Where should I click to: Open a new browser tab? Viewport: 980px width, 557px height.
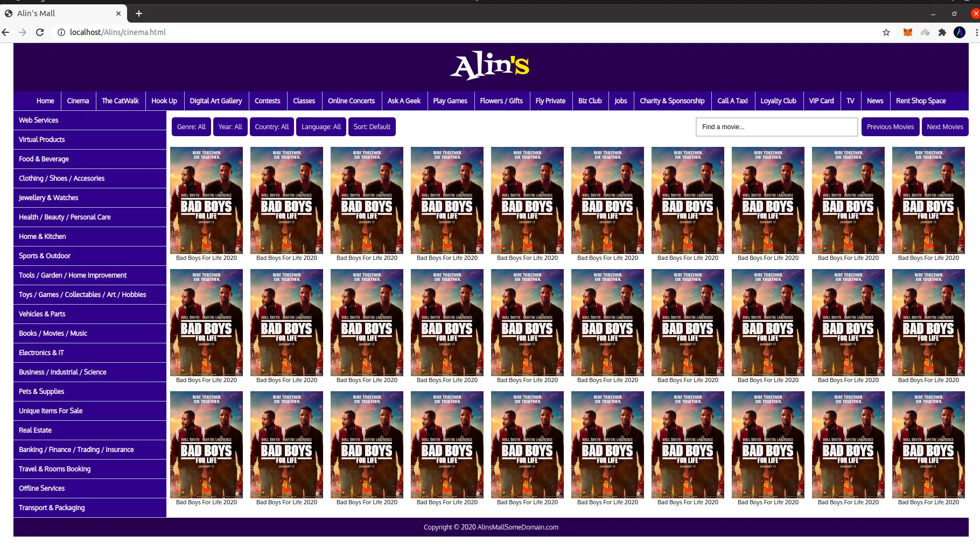click(139, 13)
